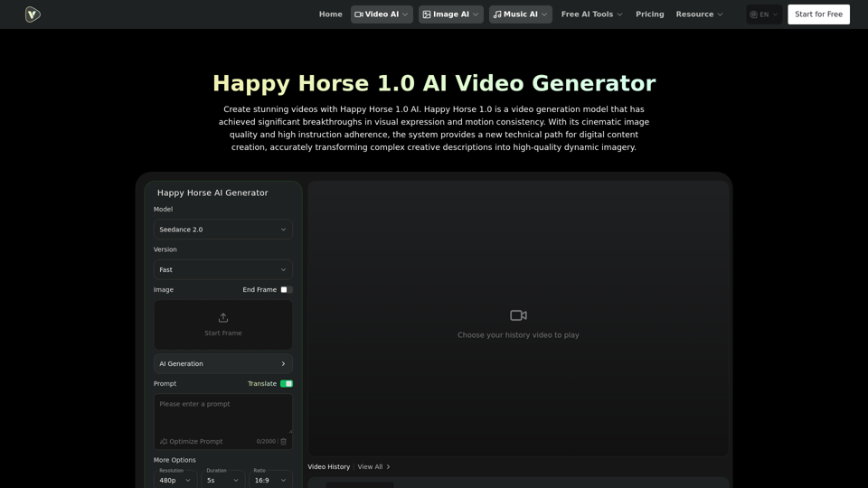
Task: Open the Model dropdown showing Seedance 2.0
Action: coord(222,230)
